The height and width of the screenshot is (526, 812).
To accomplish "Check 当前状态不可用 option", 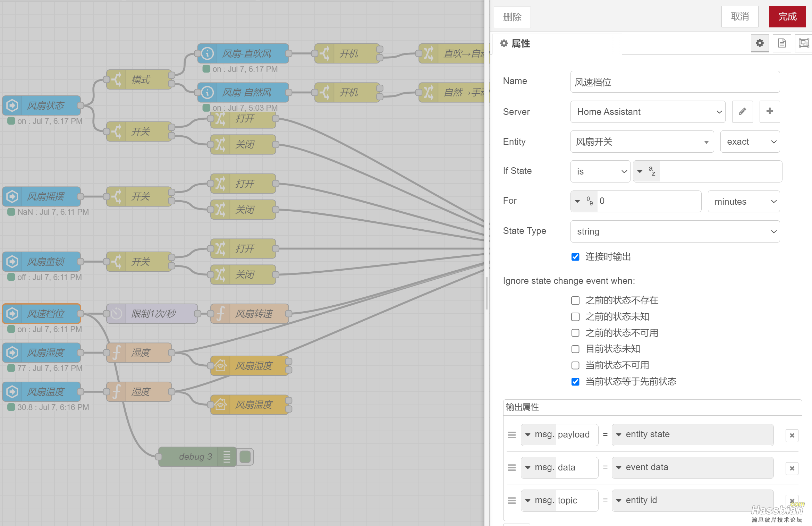I will [575, 365].
